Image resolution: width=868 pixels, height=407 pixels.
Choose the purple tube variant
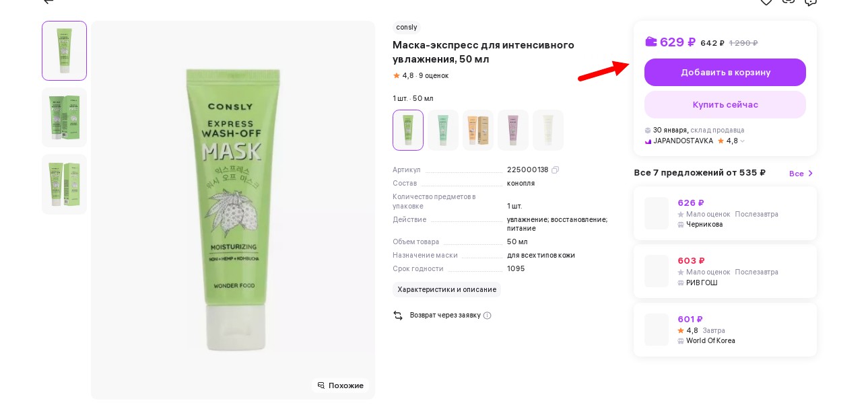pos(513,130)
